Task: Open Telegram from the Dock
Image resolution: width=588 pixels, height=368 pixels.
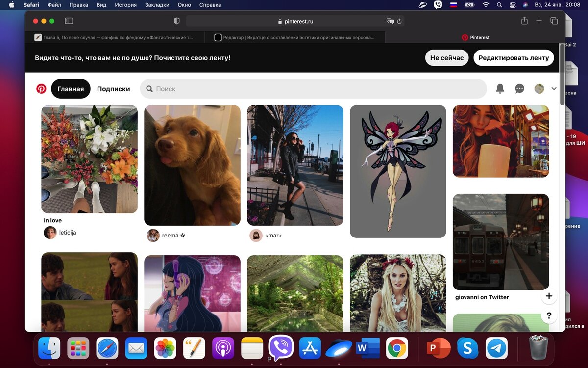Action: pos(496,348)
